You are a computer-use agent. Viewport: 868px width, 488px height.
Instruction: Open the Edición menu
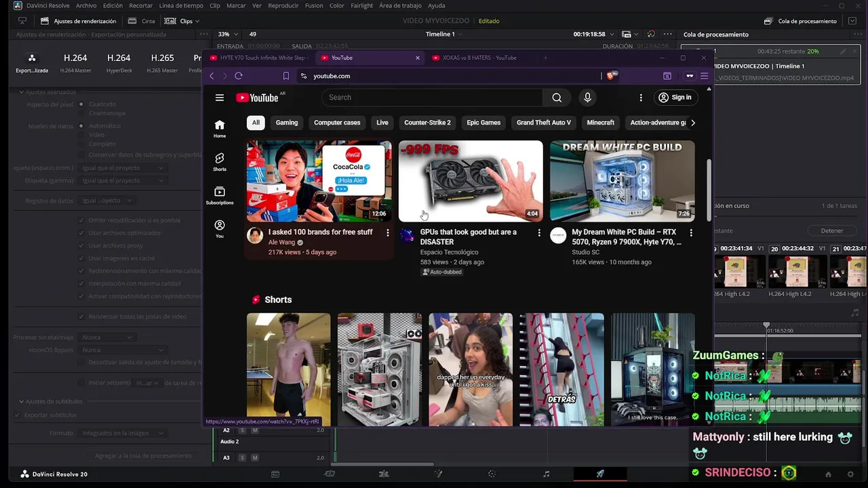(x=113, y=5)
